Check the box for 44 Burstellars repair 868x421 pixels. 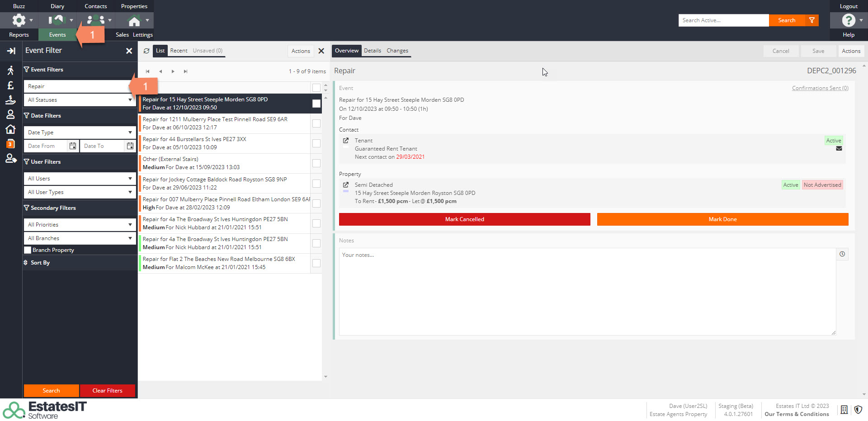(x=316, y=143)
